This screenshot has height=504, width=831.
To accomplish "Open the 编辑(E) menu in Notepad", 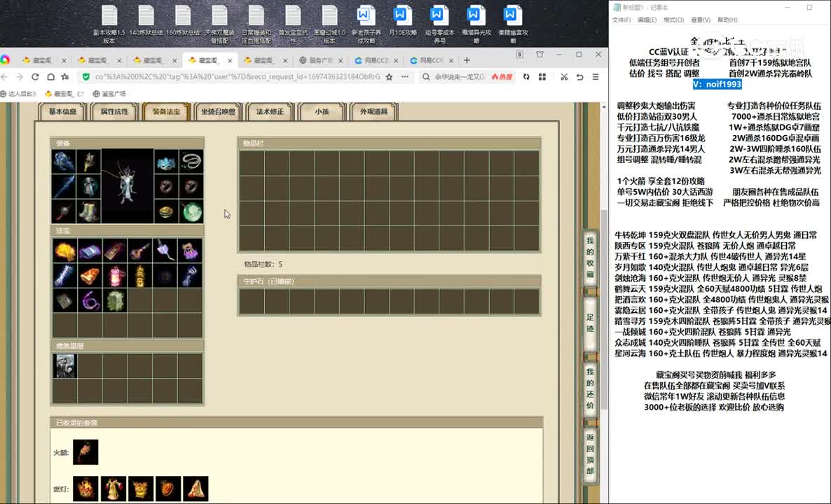I will coord(647,20).
